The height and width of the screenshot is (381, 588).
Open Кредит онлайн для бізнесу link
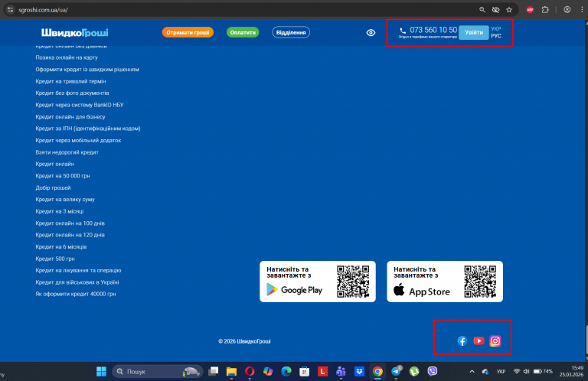(70, 117)
